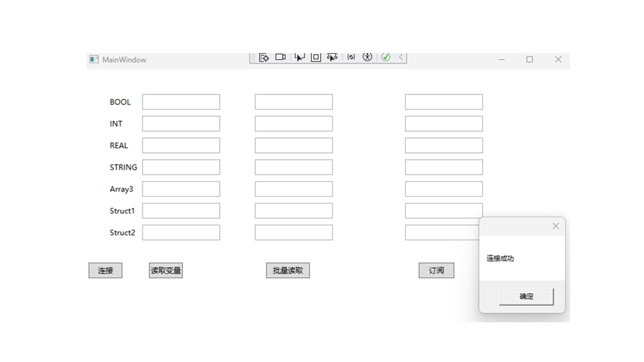Click the green checkmark Hot Reload icon
The width and height of the screenshot is (644, 362).
point(386,57)
